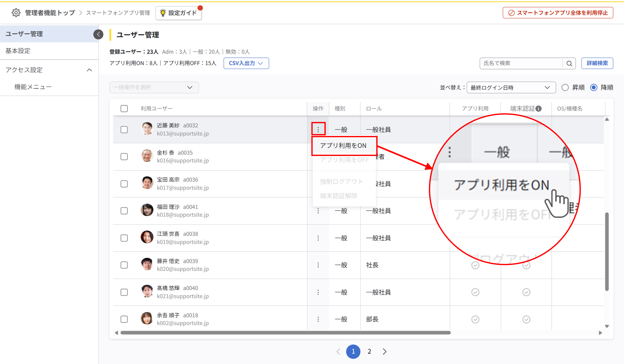Screen dimensions: 624x364
Task: Open 基本設定 in sidebar
Action: pyautogui.click(x=49, y=51)
